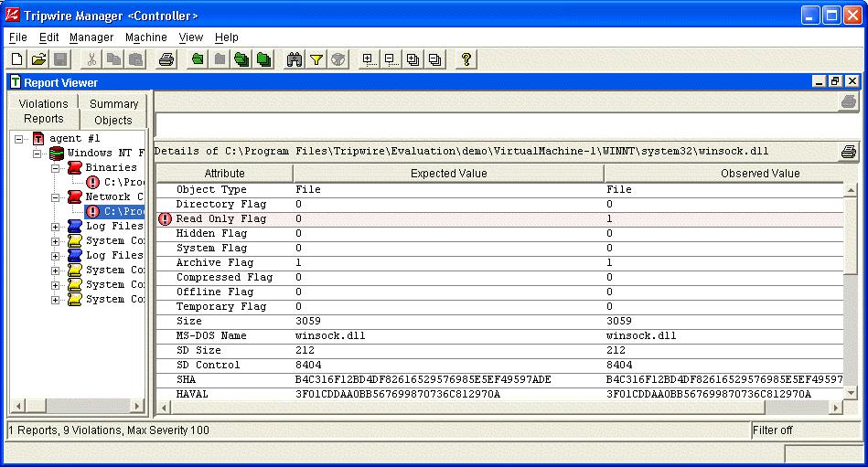Click the Paste clipboard icon
The image size is (868, 467).
[x=135, y=59]
